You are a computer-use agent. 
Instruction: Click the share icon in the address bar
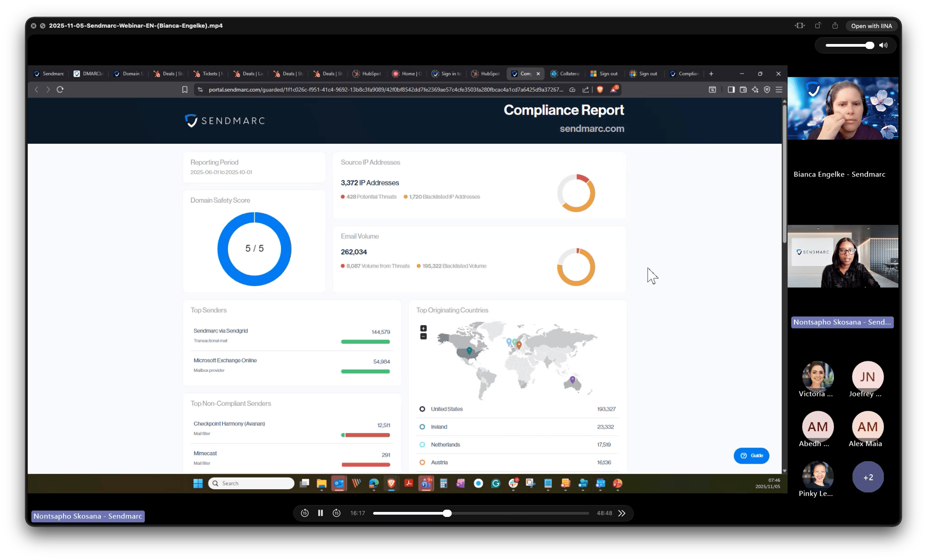(x=586, y=89)
